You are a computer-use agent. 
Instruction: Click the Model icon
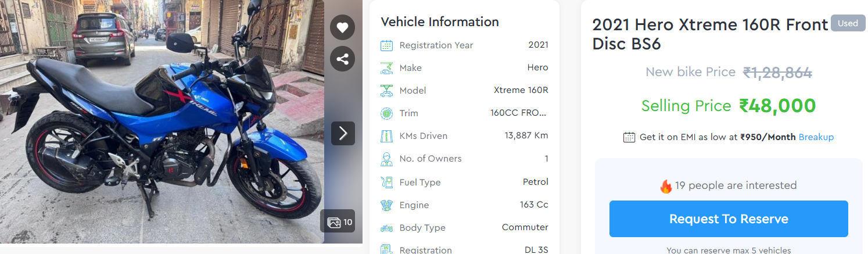pos(386,91)
